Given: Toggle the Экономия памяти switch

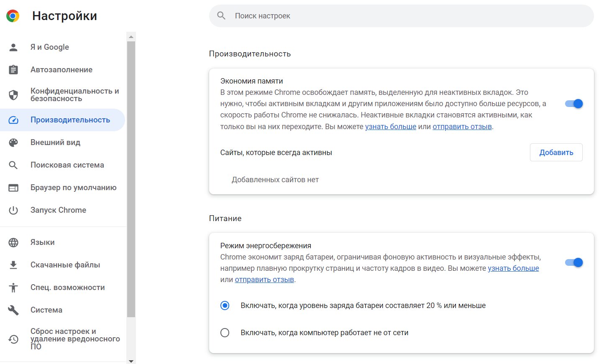Looking at the screenshot, I should (x=574, y=104).
